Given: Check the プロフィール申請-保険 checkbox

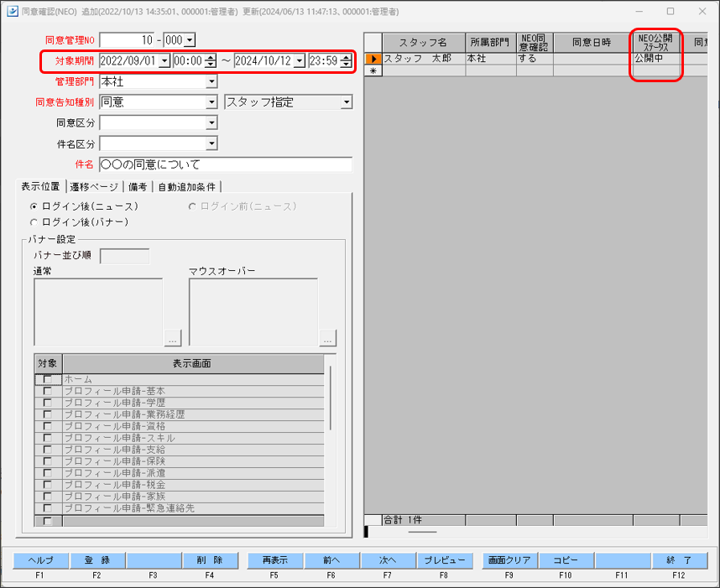Looking at the screenshot, I should pyautogui.click(x=47, y=461).
